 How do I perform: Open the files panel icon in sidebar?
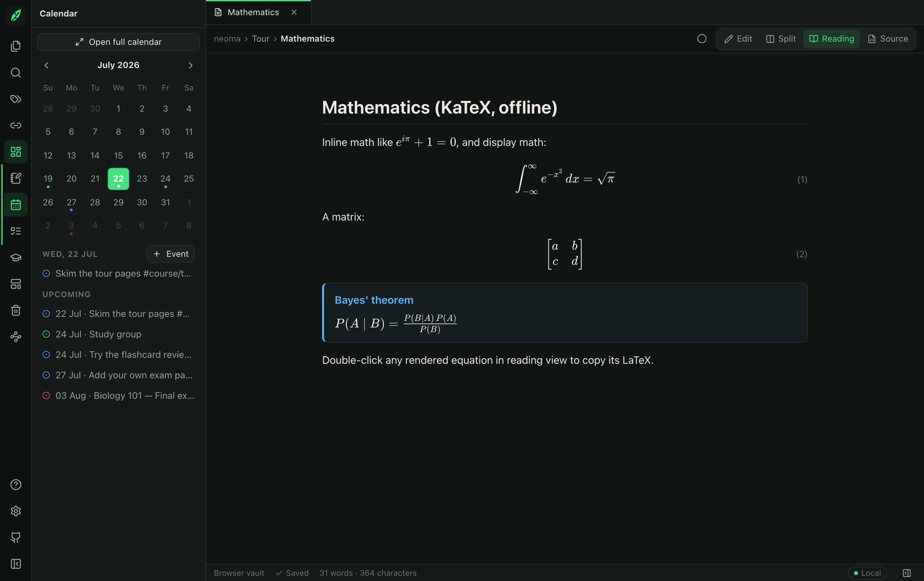[16, 46]
